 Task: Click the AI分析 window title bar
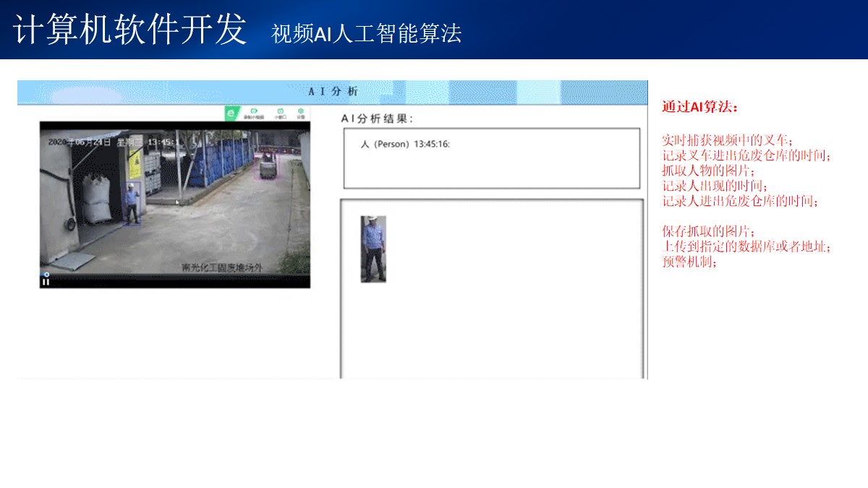coord(332,92)
